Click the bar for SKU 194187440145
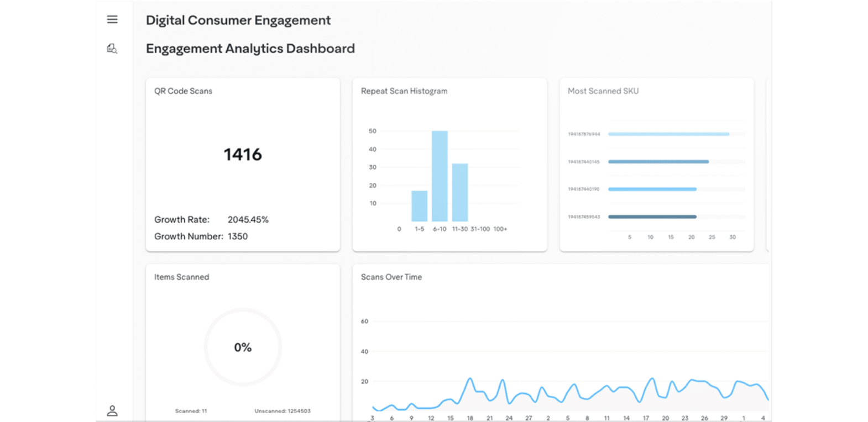This screenshot has width=868, height=422. tap(658, 162)
